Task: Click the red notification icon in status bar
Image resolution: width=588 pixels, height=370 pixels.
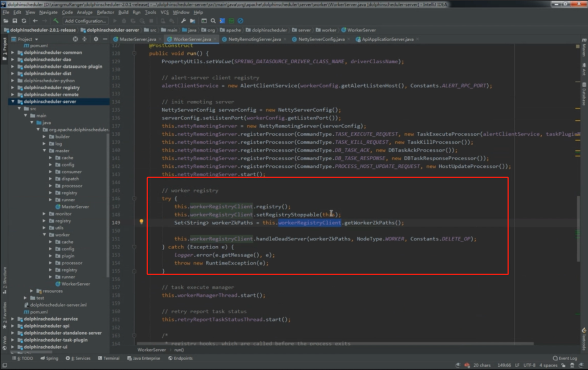Action: pos(467,365)
